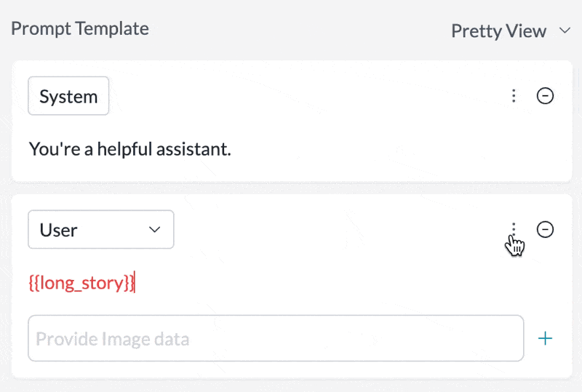Place cursor after the {{long_story}} closing braces
The width and height of the screenshot is (582, 392).
tap(135, 283)
